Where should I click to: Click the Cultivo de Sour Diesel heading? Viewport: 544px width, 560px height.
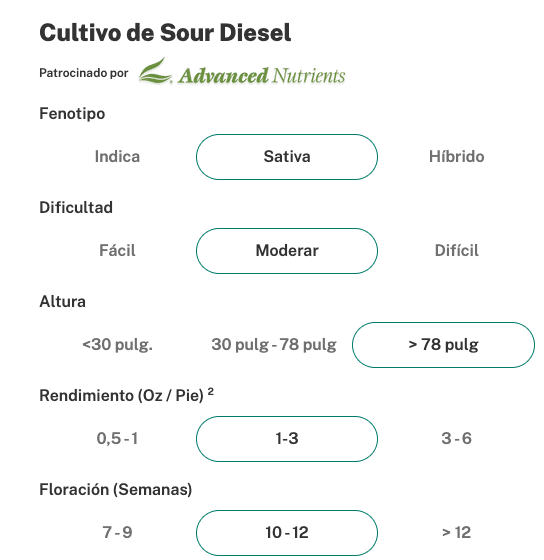[x=165, y=33]
